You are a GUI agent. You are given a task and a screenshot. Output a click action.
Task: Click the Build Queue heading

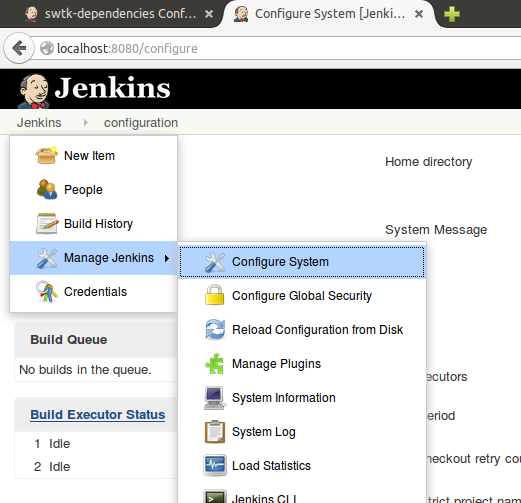point(69,340)
